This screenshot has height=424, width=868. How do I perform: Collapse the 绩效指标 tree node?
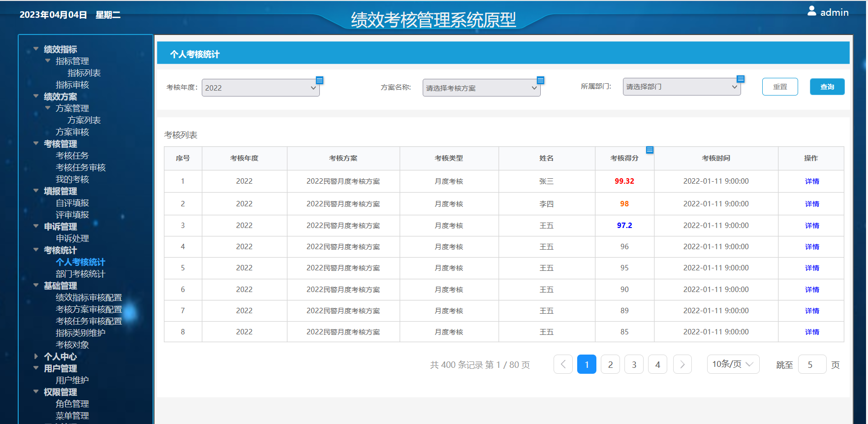click(36, 49)
